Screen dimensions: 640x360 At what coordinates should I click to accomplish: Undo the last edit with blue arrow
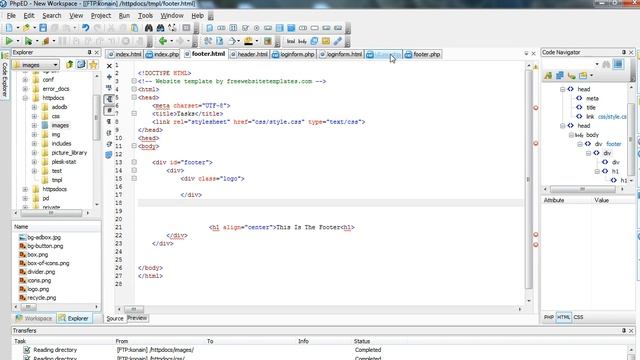click(85, 28)
